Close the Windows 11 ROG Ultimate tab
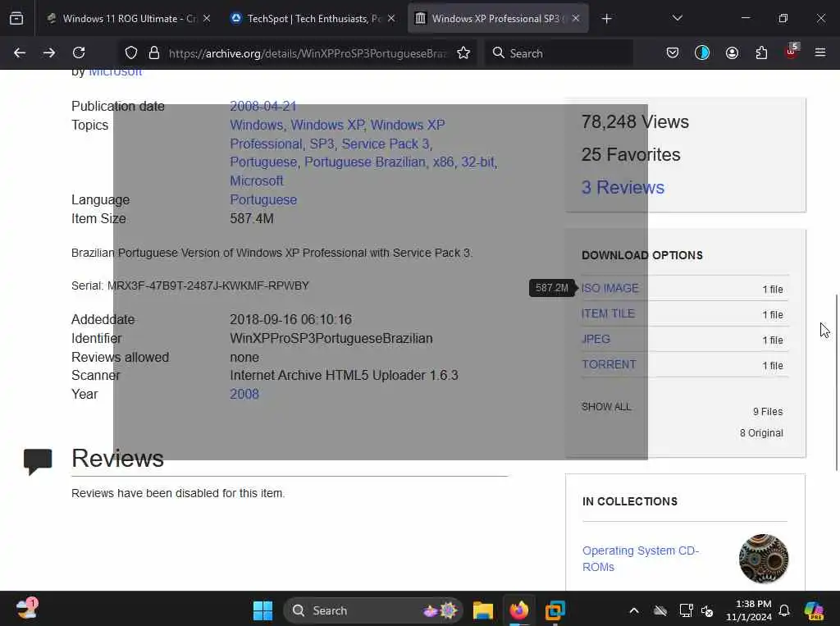The width and height of the screenshot is (840, 626). [x=207, y=19]
